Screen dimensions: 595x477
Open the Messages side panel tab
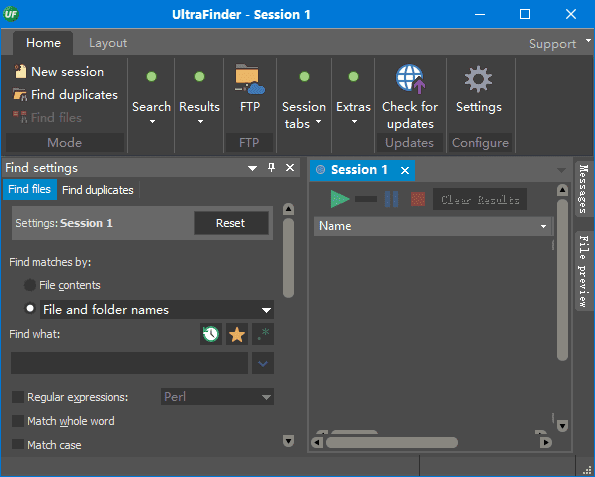tap(584, 189)
